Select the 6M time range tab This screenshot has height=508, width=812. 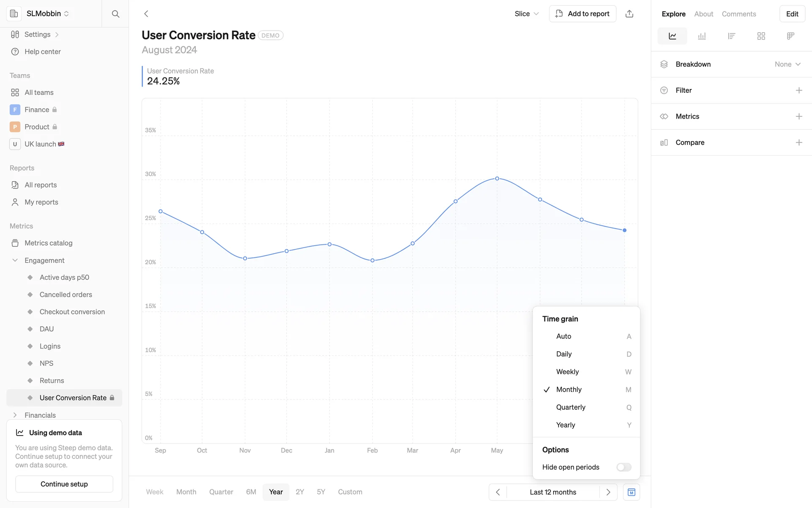click(x=251, y=492)
